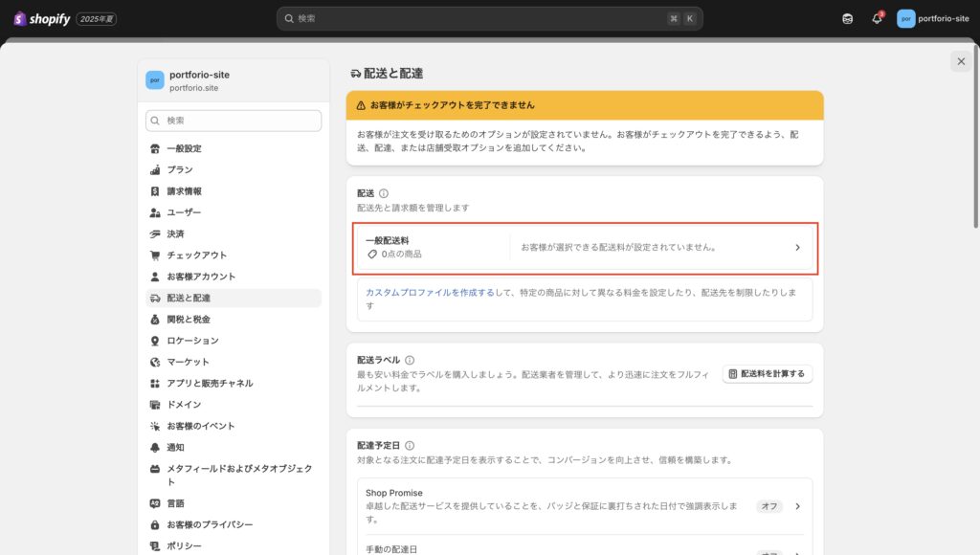Go to 関税と税金 in sidebar

click(188, 319)
